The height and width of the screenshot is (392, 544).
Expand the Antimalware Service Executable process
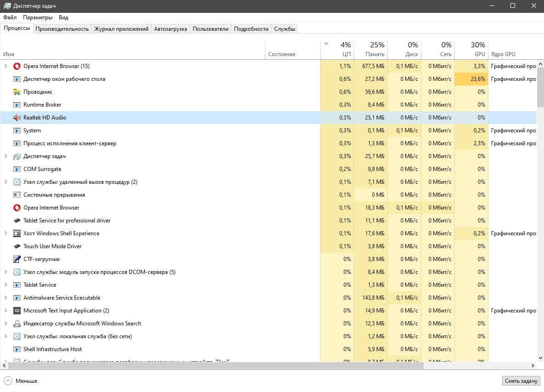tap(6, 297)
